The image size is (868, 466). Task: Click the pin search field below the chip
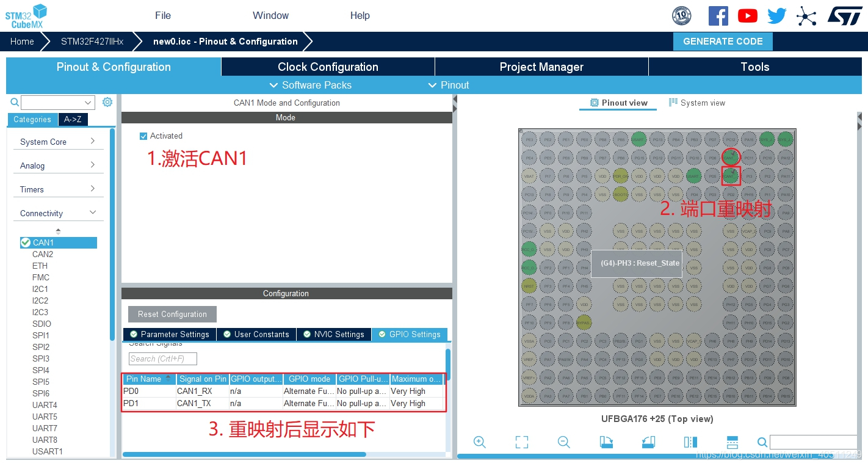click(813, 442)
